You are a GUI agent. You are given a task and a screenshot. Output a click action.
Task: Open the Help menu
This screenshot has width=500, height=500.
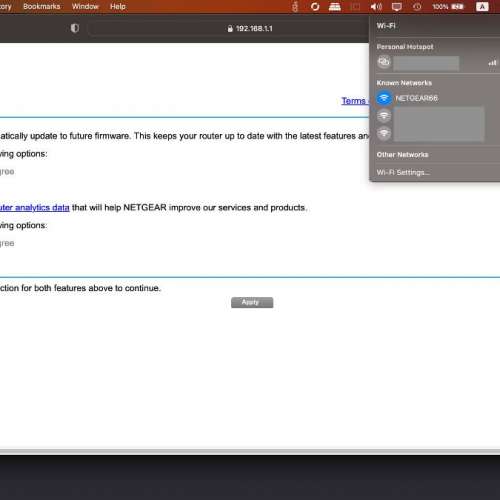click(x=118, y=6)
